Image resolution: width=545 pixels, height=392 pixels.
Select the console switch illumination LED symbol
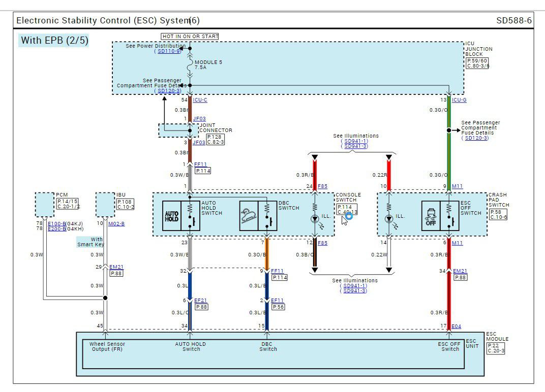[315, 219]
